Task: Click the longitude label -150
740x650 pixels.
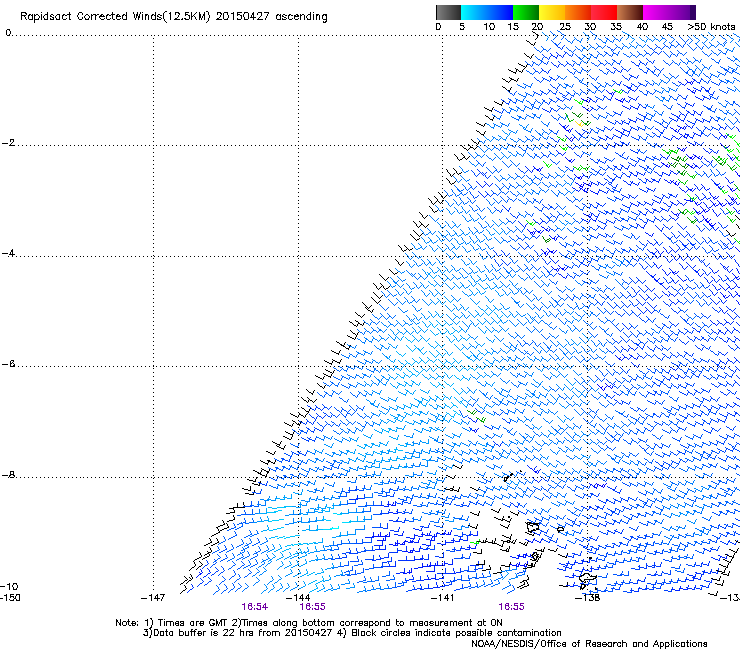Action: click(x=10, y=597)
